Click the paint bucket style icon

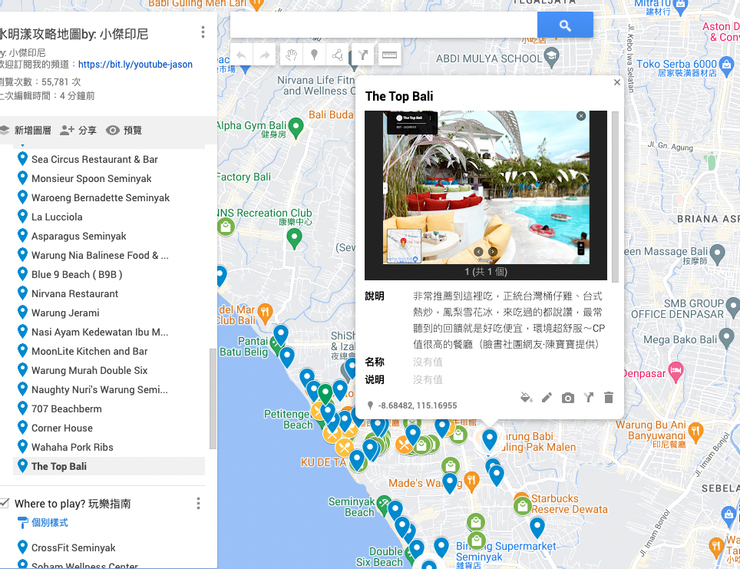[526, 398]
